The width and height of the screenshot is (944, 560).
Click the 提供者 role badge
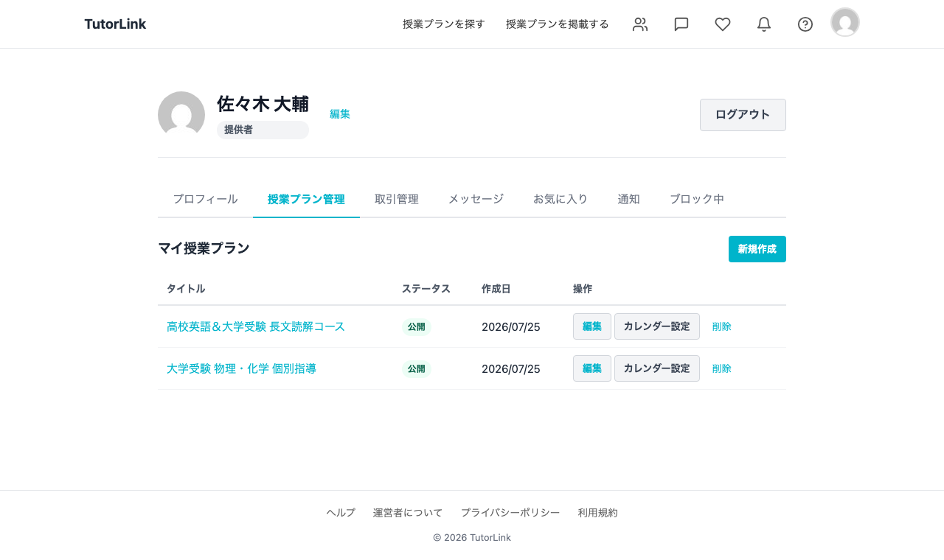tap(263, 130)
